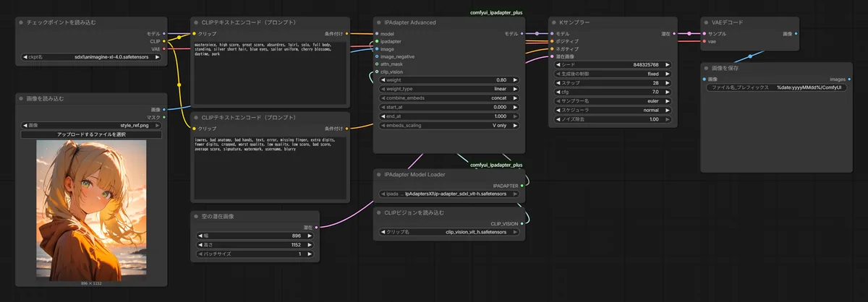Click the 画像 output port on VAEデコード
868x302 pixels.
[796, 34]
